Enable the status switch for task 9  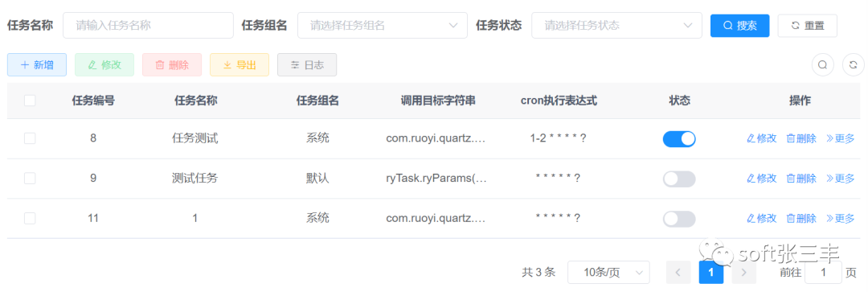coord(678,179)
